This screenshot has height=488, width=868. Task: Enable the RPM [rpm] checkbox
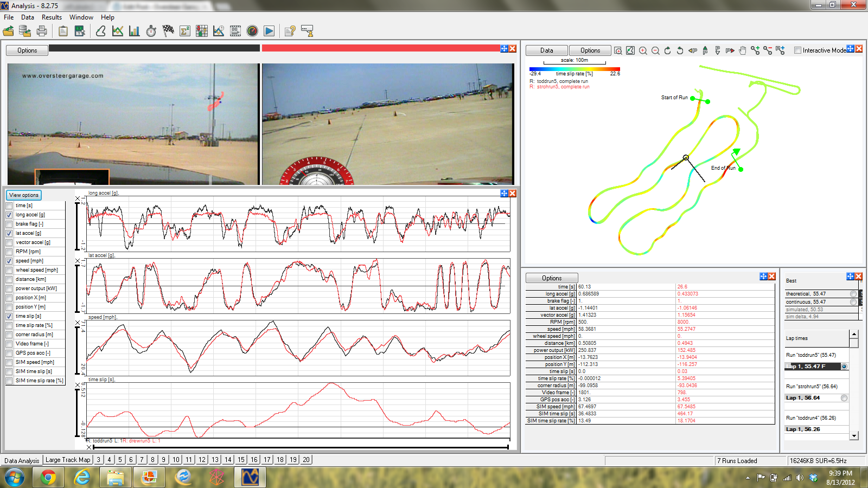[x=9, y=252]
